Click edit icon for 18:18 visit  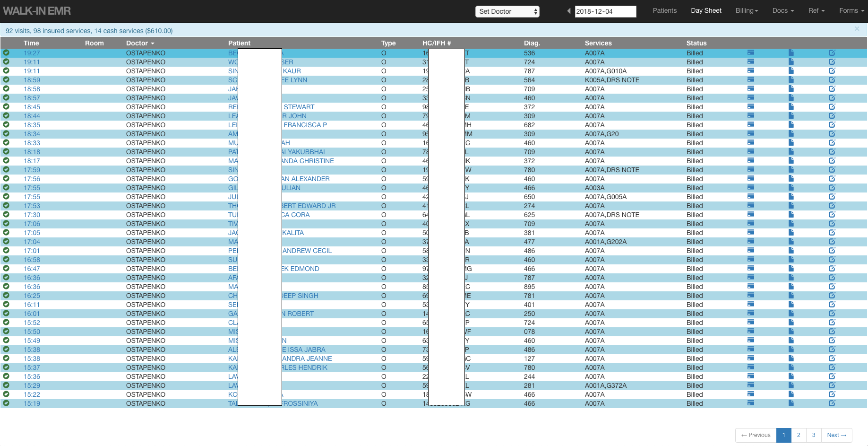tap(832, 151)
